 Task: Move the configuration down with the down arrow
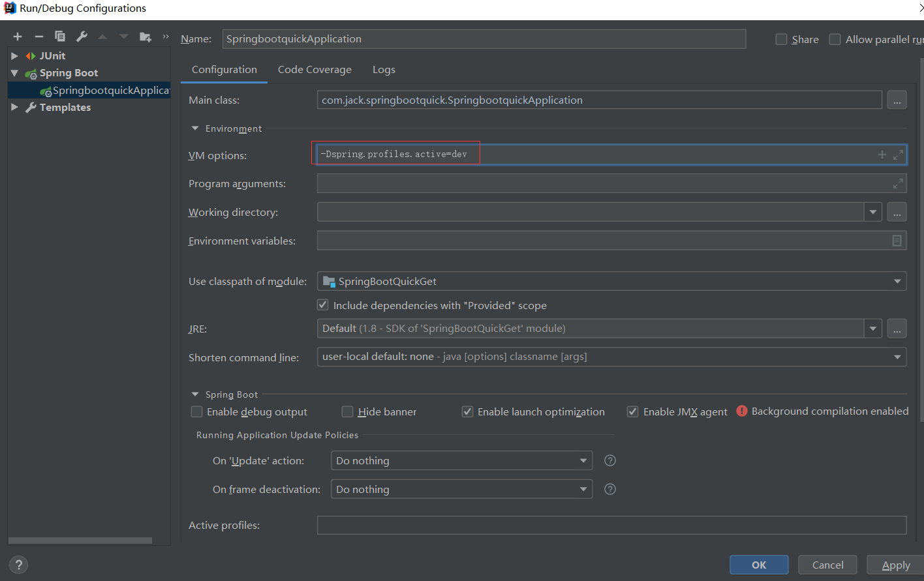123,37
